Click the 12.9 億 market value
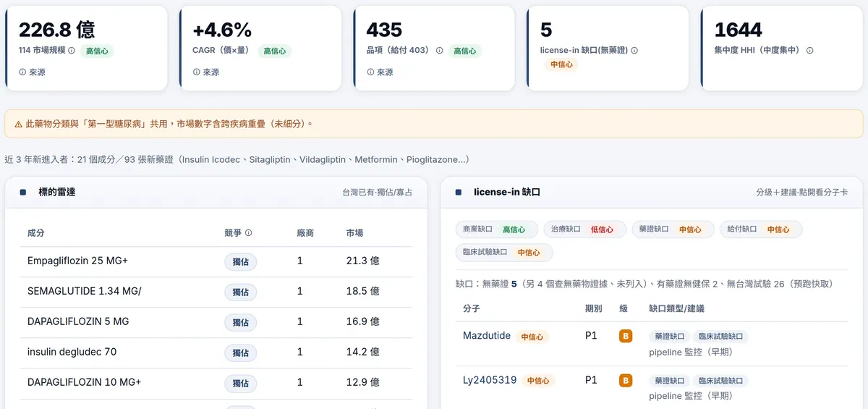Screen dimensions: 868x409 pyautogui.click(x=363, y=382)
